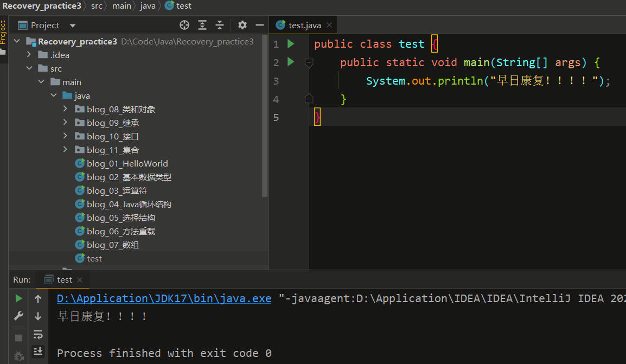Screen dimensions: 626x364
Task: Toggle soft-wrap in Run console
Action: point(38,334)
